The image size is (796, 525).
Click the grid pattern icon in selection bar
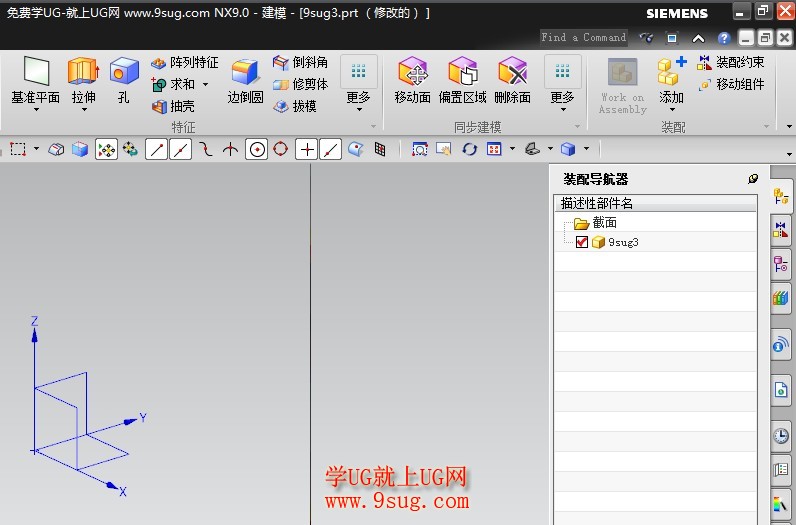pyautogui.click(x=380, y=149)
